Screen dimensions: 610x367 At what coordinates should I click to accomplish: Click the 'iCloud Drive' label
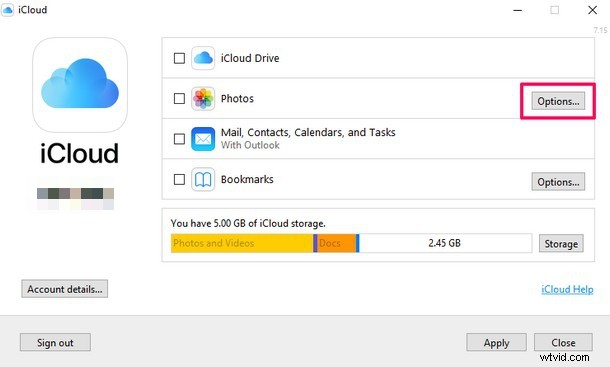[250, 58]
